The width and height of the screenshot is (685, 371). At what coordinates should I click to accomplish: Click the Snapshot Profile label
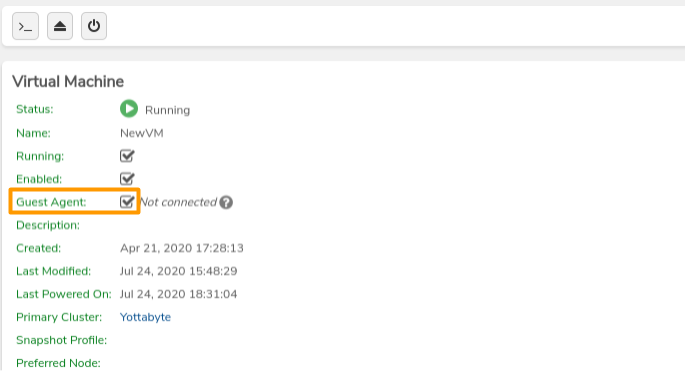pos(62,340)
